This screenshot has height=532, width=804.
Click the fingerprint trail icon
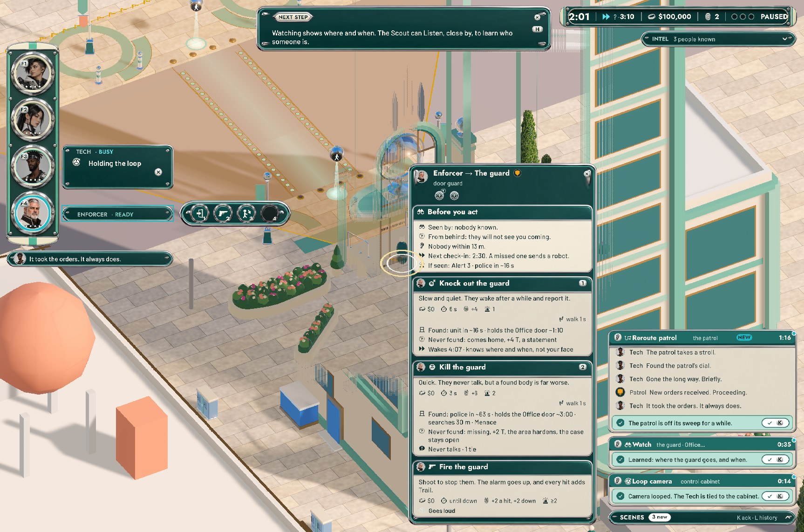point(708,17)
